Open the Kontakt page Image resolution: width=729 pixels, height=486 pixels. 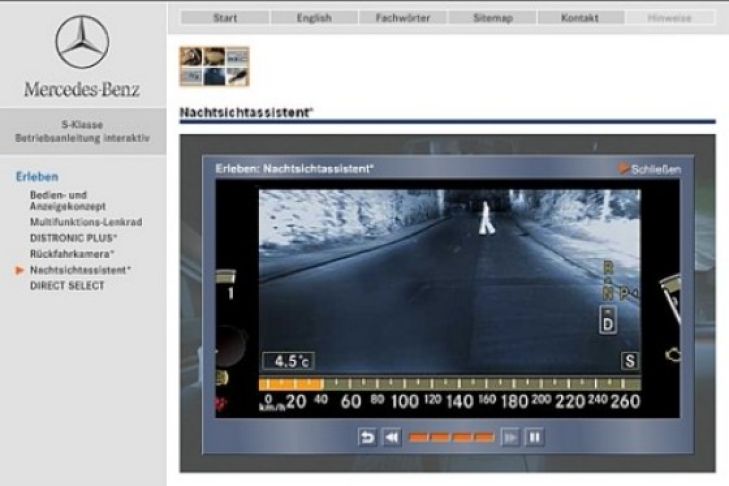[580, 18]
